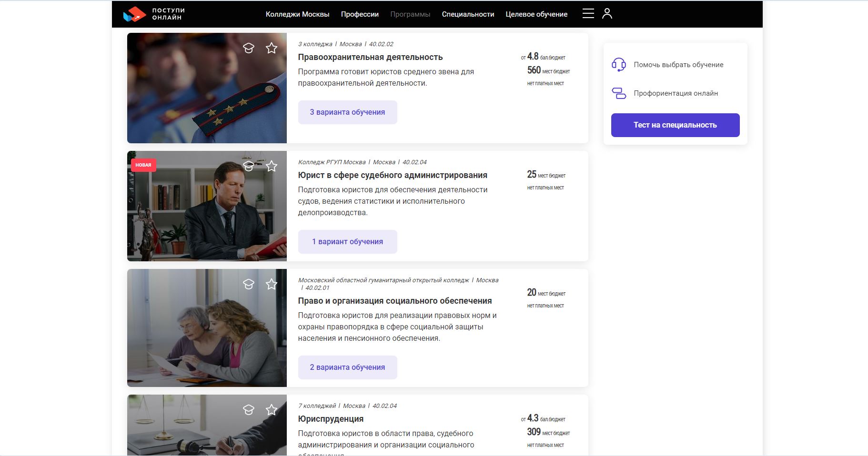The height and width of the screenshot is (456, 868).
Task: Select the Программы menu item
Action: pyautogui.click(x=410, y=14)
